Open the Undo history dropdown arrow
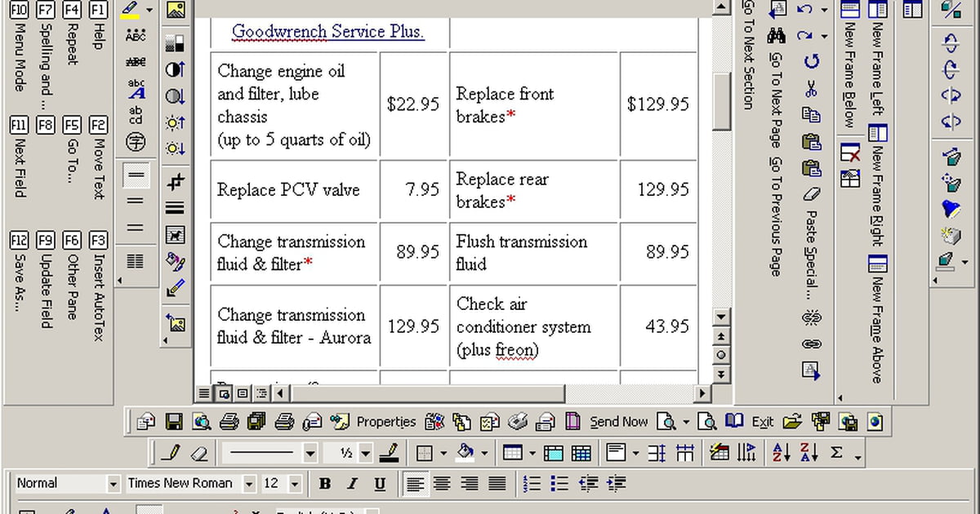The width and height of the screenshot is (980, 514). 824,10
